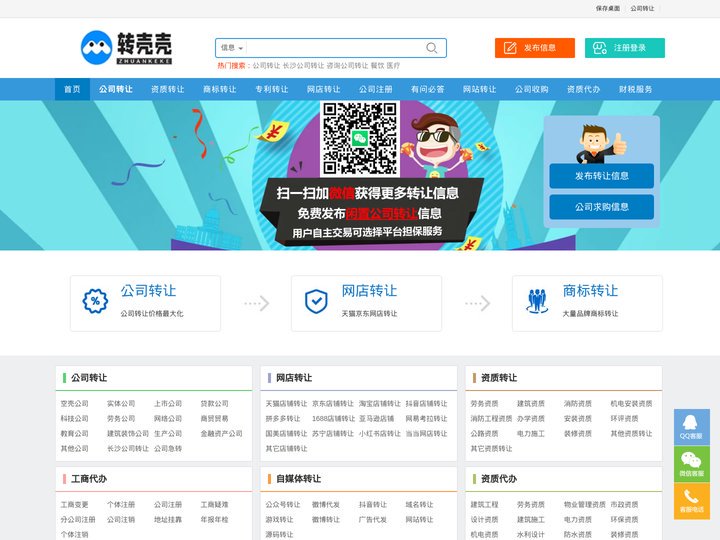The width and height of the screenshot is (720, 540).
Task: Open the 上市公司 category link
Action: click(168, 404)
